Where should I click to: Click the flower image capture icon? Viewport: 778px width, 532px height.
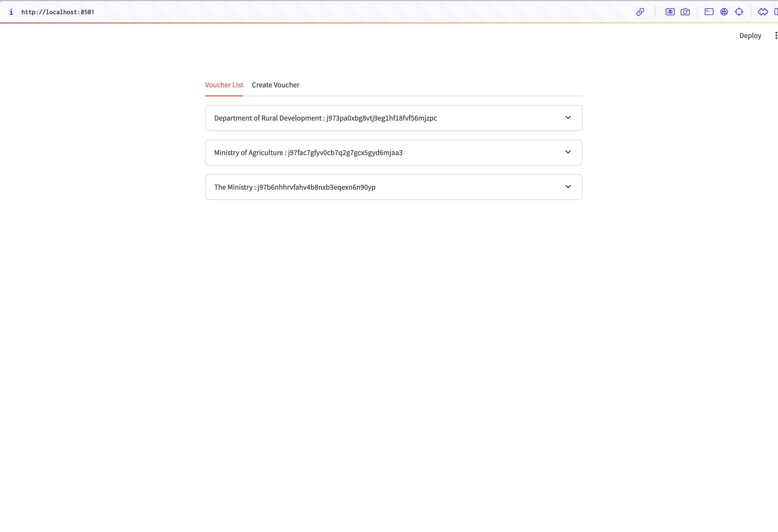(x=670, y=12)
